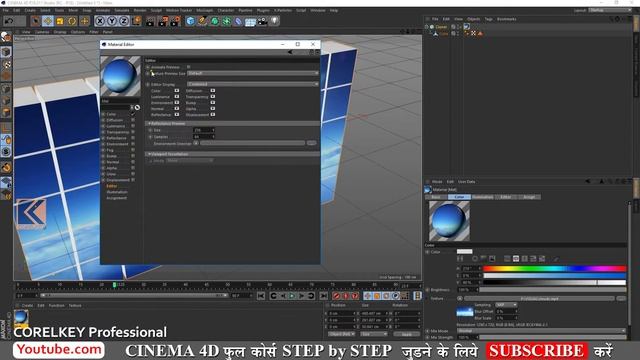Toggle Reflectance editor display checkbox
The height and width of the screenshot is (360, 640).
click(177, 115)
